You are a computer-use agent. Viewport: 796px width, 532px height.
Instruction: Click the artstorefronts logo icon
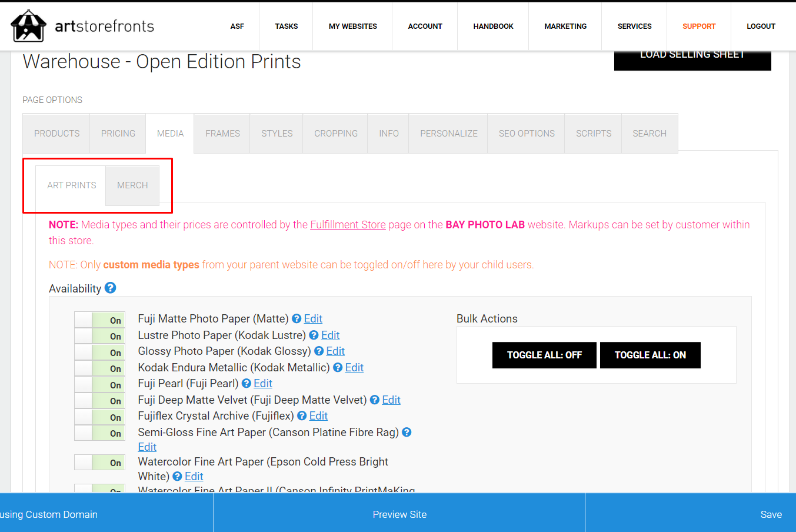pos(28,25)
